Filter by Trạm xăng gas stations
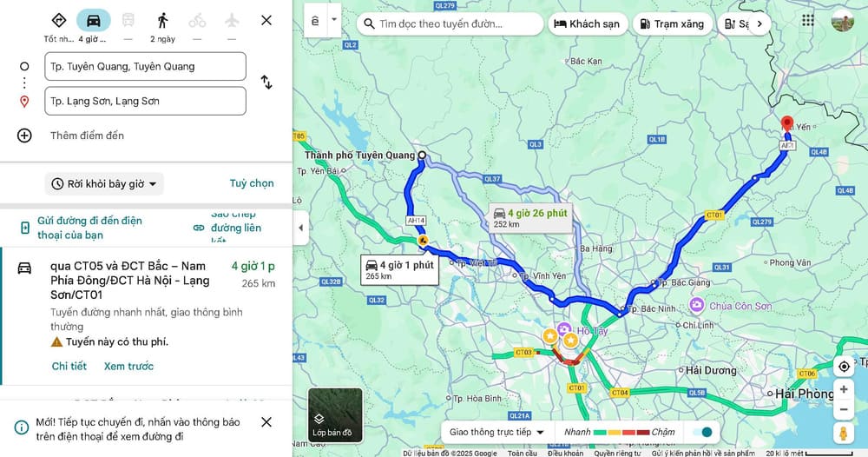The height and width of the screenshot is (457, 868). coord(672,23)
